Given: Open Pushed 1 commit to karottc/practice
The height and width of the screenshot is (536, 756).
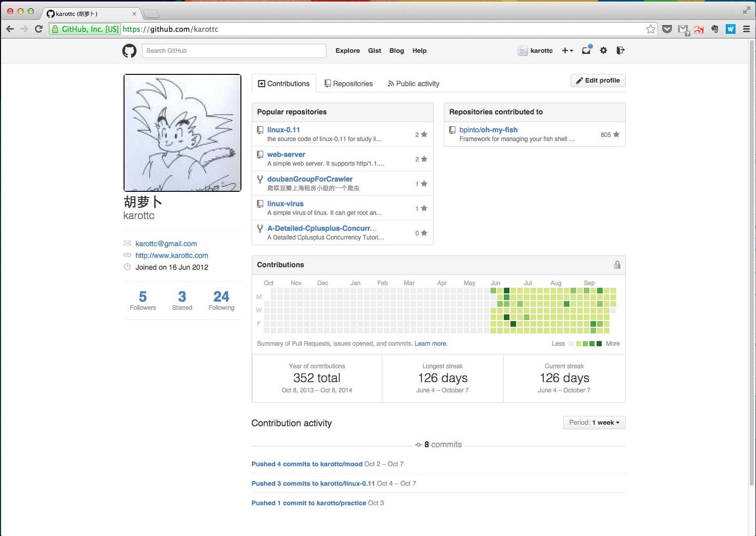Looking at the screenshot, I should [x=309, y=503].
